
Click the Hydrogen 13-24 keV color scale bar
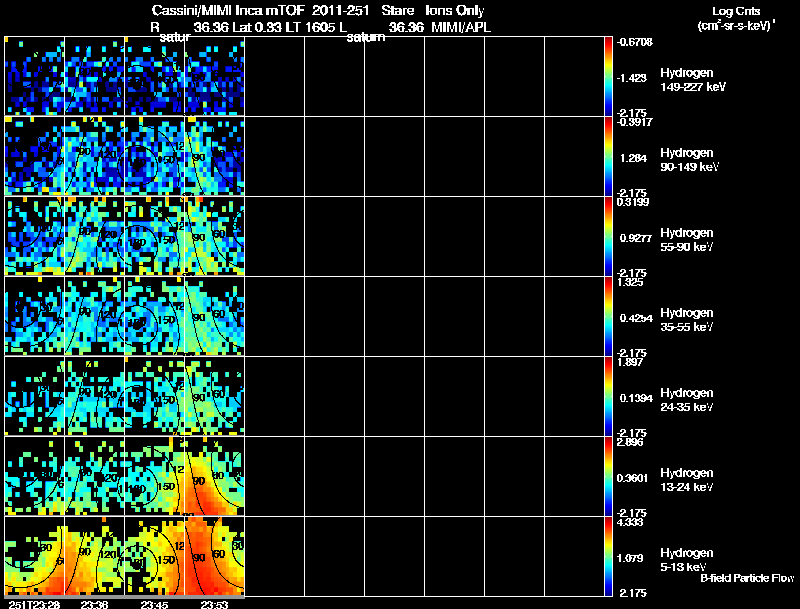[x=608, y=476]
